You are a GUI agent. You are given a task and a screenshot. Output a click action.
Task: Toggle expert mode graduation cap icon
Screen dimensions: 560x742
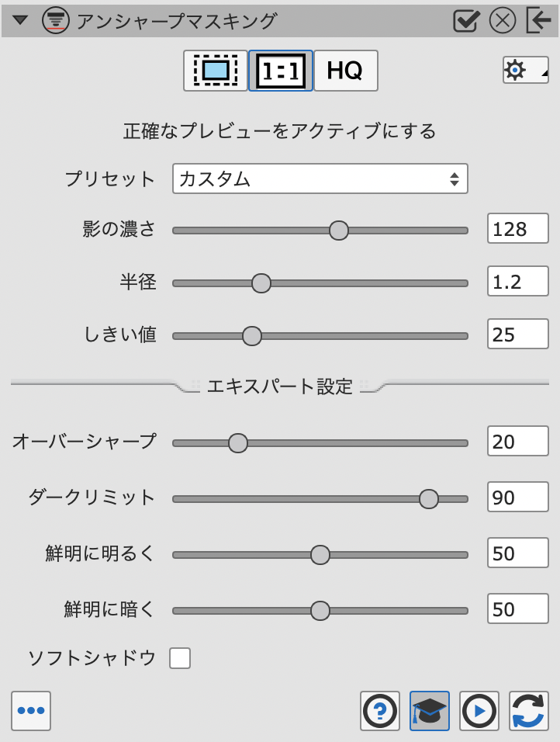point(430,711)
